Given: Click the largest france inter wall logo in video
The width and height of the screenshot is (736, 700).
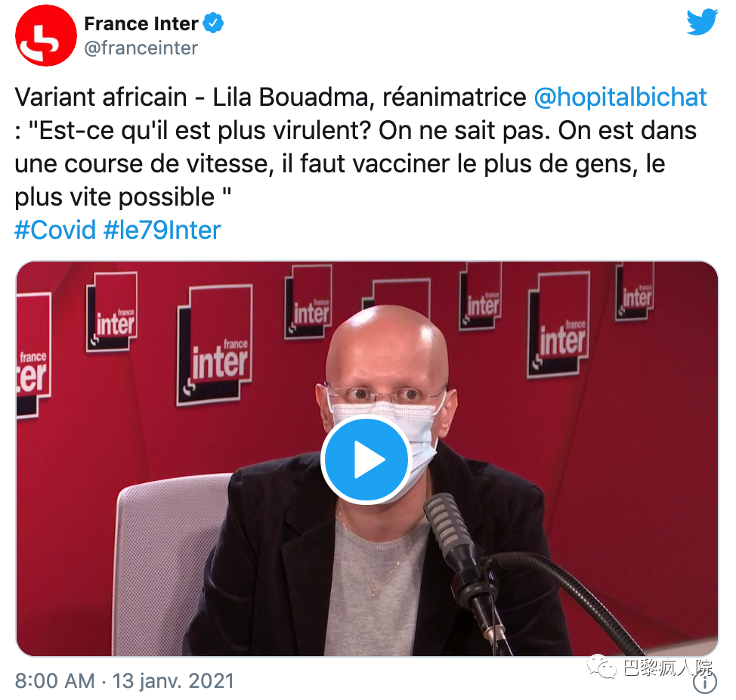Looking at the screenshot, I should (x=215, y=346).
